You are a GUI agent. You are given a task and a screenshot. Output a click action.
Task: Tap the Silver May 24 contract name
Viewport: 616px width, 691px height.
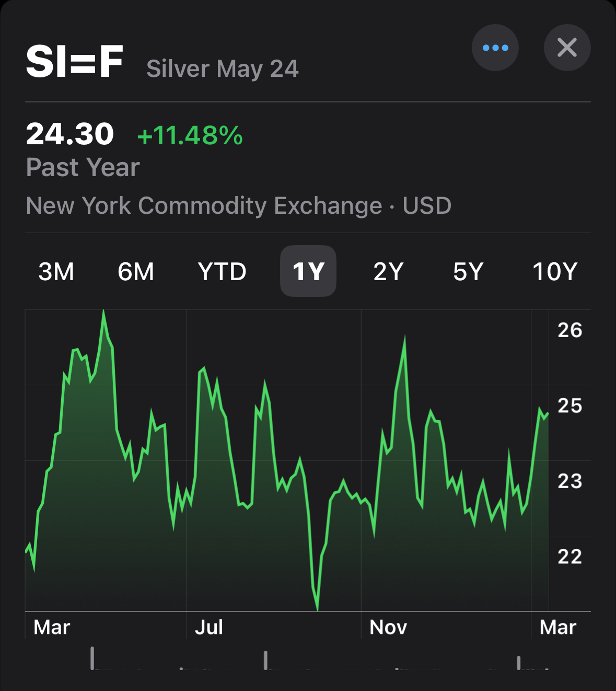[x=223, y=69]
